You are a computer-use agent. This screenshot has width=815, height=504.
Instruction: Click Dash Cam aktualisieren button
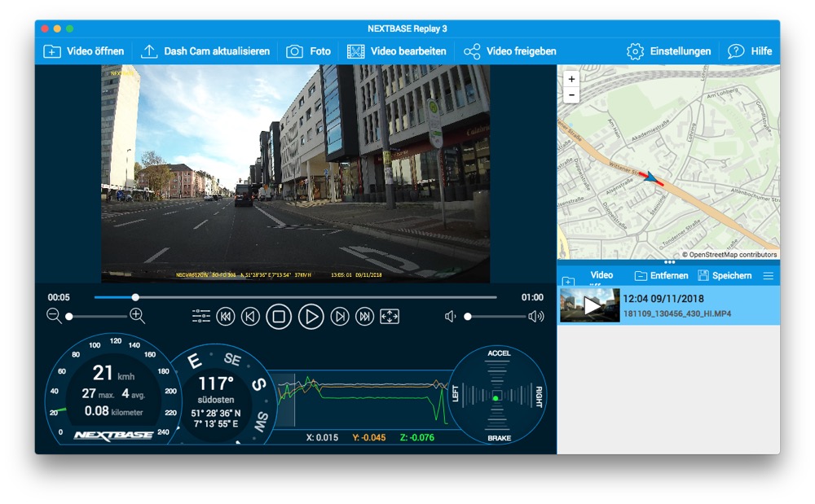[x=205, y=51]
